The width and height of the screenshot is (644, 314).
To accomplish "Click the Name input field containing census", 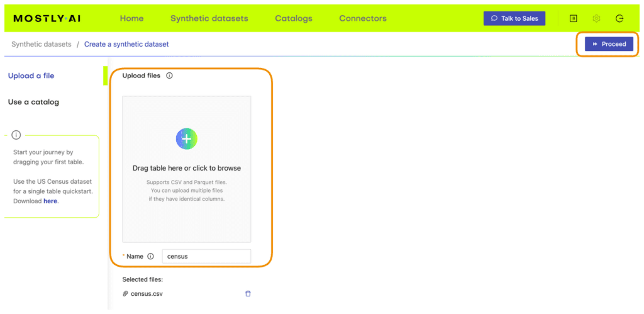I will pos(206,257).
